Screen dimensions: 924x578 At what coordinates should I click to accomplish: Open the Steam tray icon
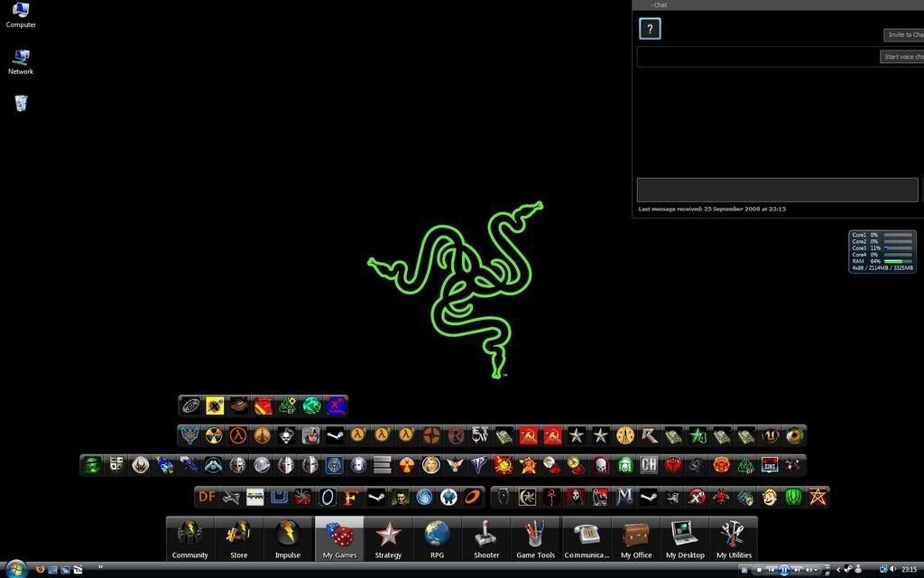click(x=848, y=570)
